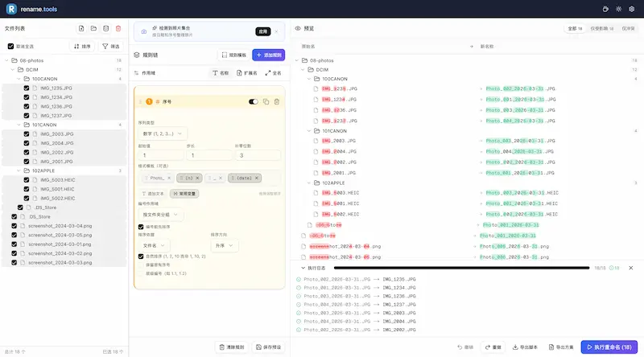This screenshot has width=644, height=357.
Task: Open the 序列类型 dropdown showing 数字
Action: 163,133
